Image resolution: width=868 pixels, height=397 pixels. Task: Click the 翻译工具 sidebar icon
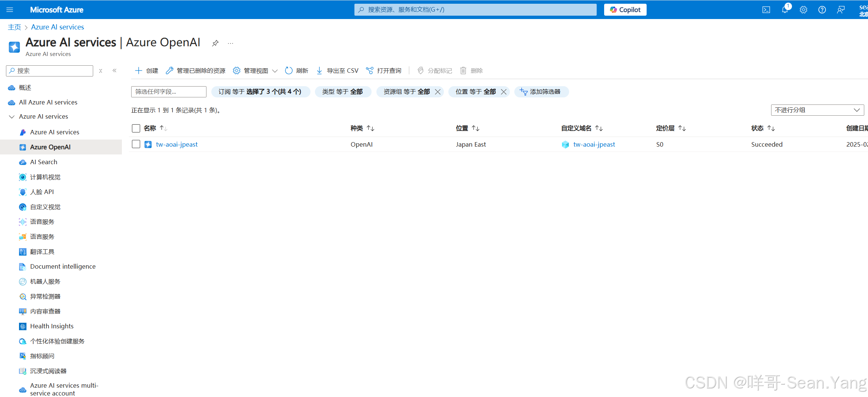click(x=23, y=251)
